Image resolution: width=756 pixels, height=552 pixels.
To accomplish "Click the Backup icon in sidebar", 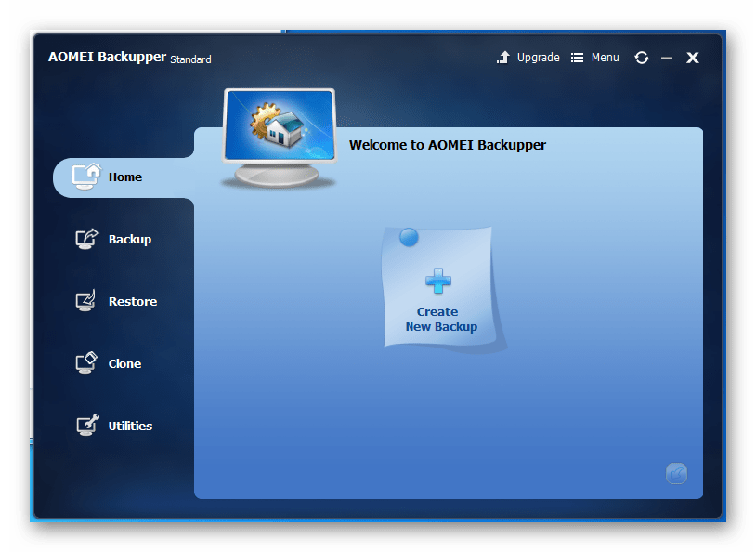I will point(85,239).
